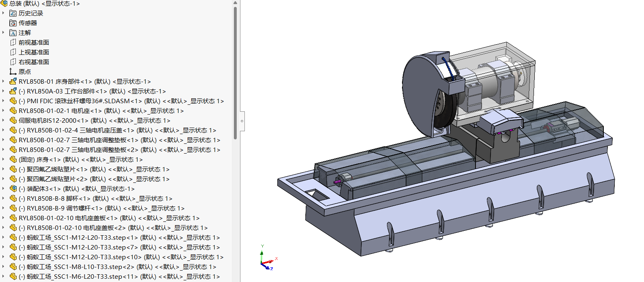Click the 三轴电机座调整垫板<2> part icon
Screen dimensions: 644x282
pos(13,150)
